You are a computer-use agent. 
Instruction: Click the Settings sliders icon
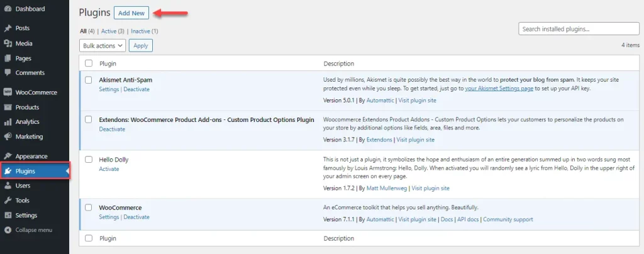[x=8, y=216]
